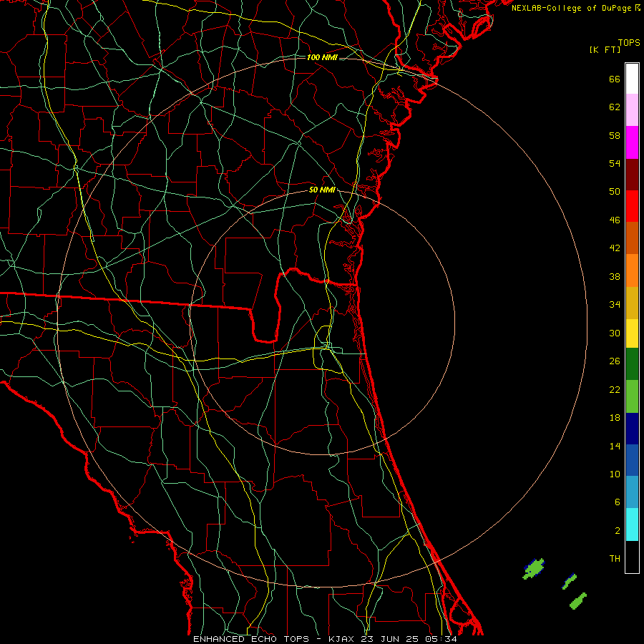Click the "34" legend label
644x644 pixels.
615,305
